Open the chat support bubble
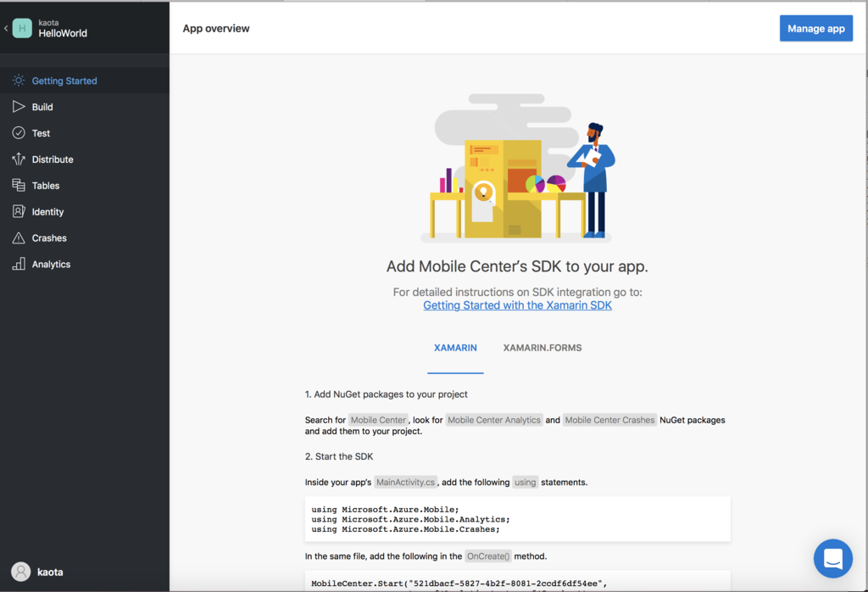 click(x=832, y=558)
